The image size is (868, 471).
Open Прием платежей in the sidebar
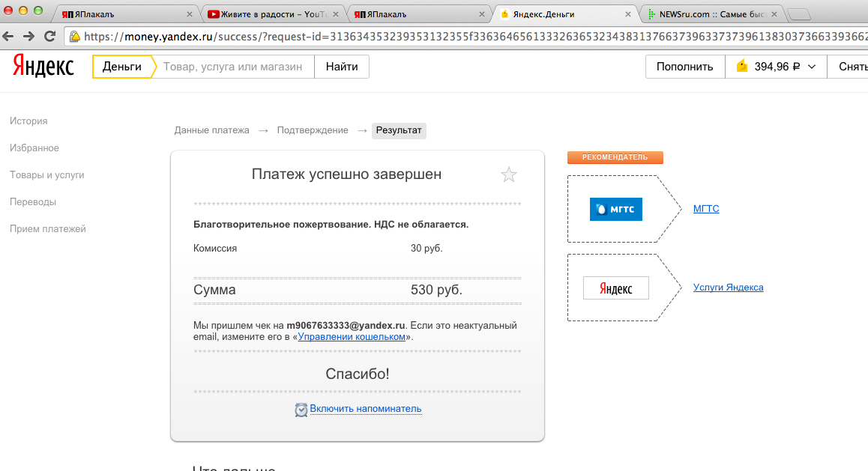[x=48, y=229]
